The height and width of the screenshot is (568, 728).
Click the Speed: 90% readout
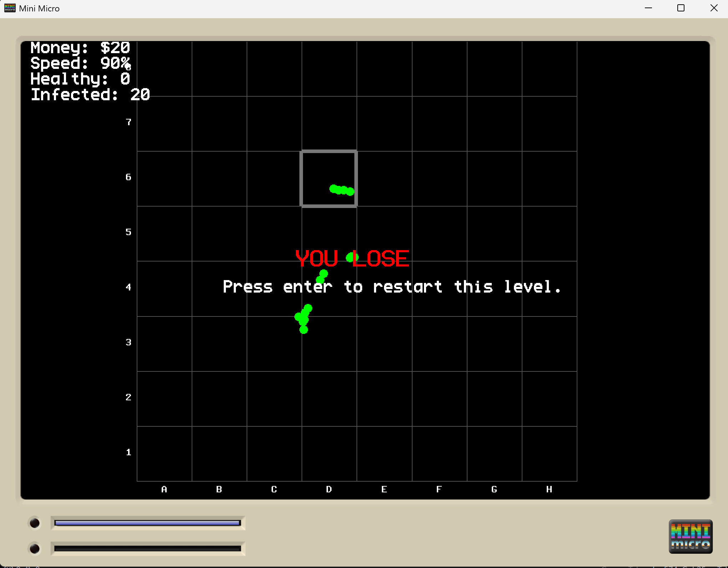[x=80, y=64]
